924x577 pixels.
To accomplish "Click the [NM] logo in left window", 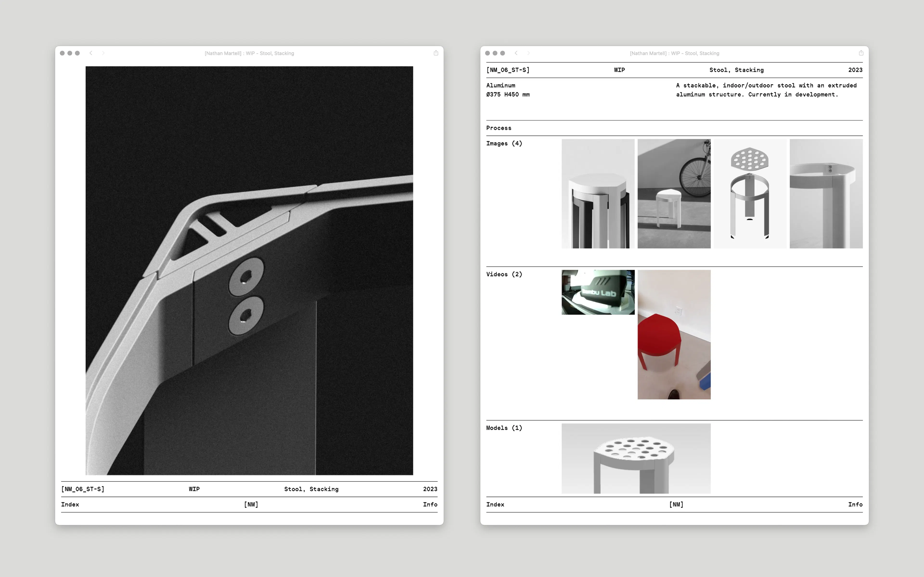I will click(251, 504).
